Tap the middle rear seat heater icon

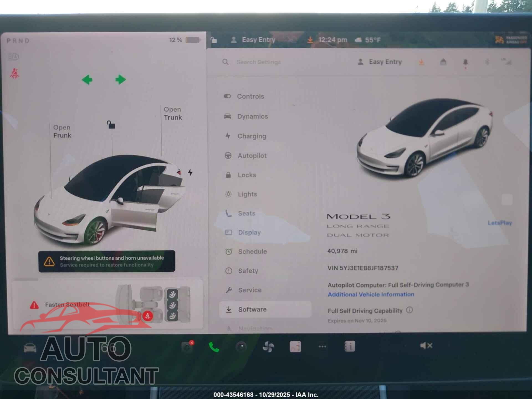pyautogui.click(x=172, y=305)
